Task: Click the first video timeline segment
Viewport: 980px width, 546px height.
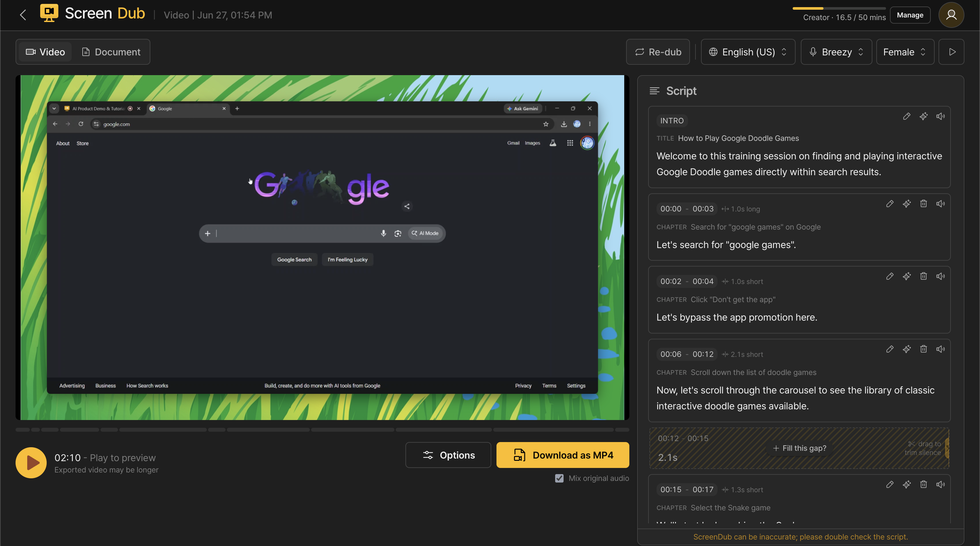Action: coord(22,430)
